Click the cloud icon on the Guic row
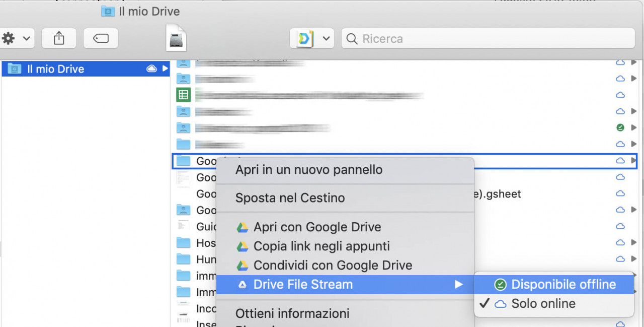Viewport: 644px width, 327px height. [x=620, y=226]
